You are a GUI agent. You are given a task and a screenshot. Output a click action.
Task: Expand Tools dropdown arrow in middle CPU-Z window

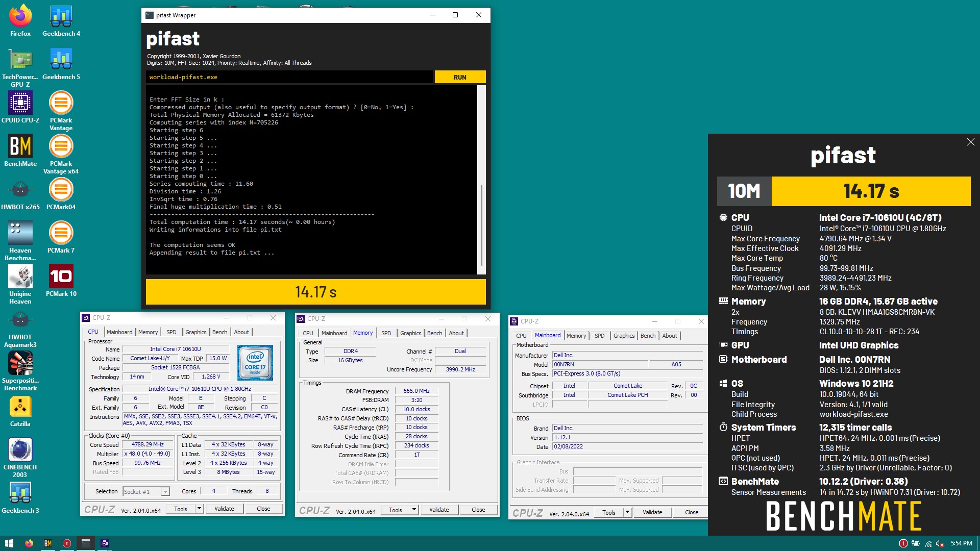pos(414,510)
